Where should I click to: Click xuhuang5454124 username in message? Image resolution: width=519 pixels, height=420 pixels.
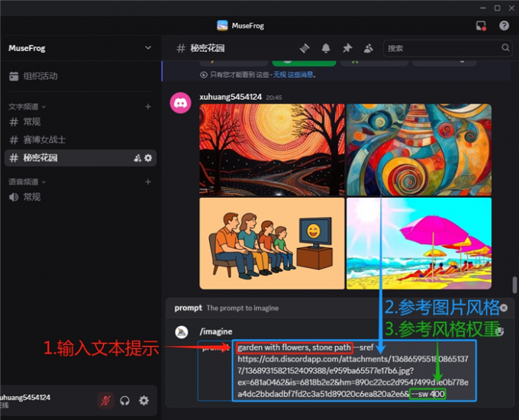[x=230, y=97]
